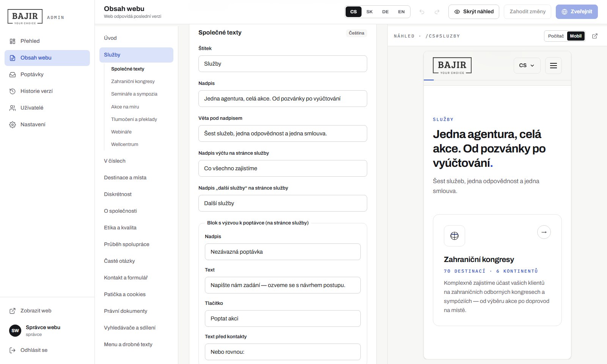607x364 pixels.
Task: Select EN language
Action: pos(401,12)
